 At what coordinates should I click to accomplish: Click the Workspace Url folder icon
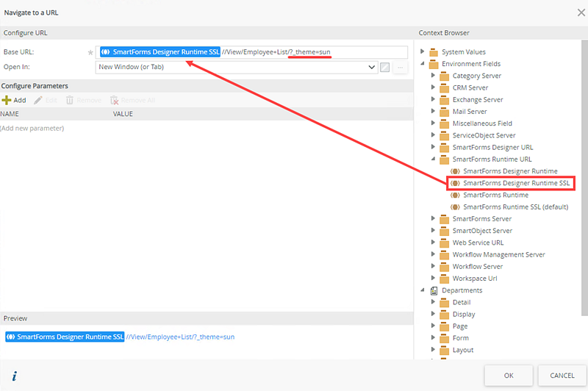pyautogui.click(x=445, y=279)
